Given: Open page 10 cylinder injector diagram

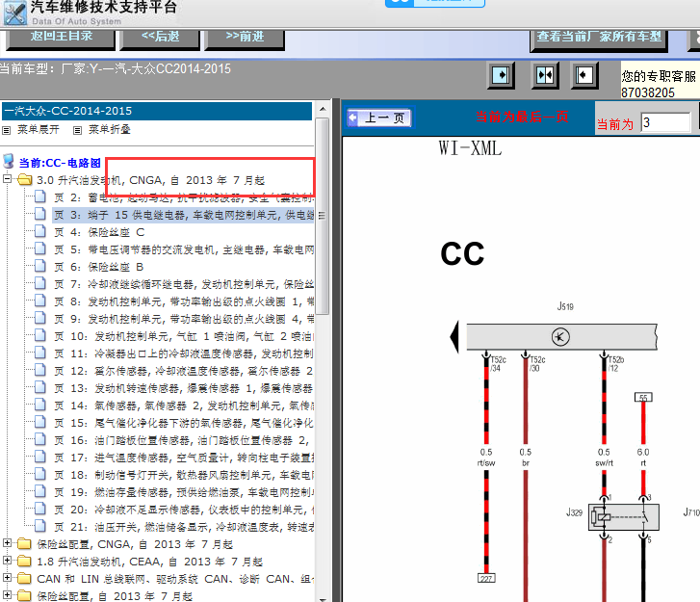Looking at the screenshot, I should tap(184, 336).
